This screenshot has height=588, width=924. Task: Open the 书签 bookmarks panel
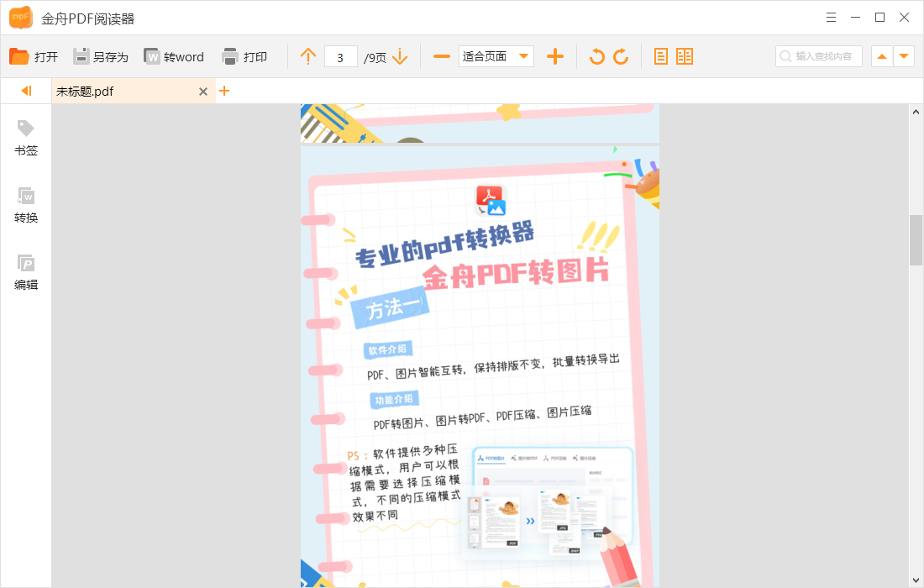point(25,138)
